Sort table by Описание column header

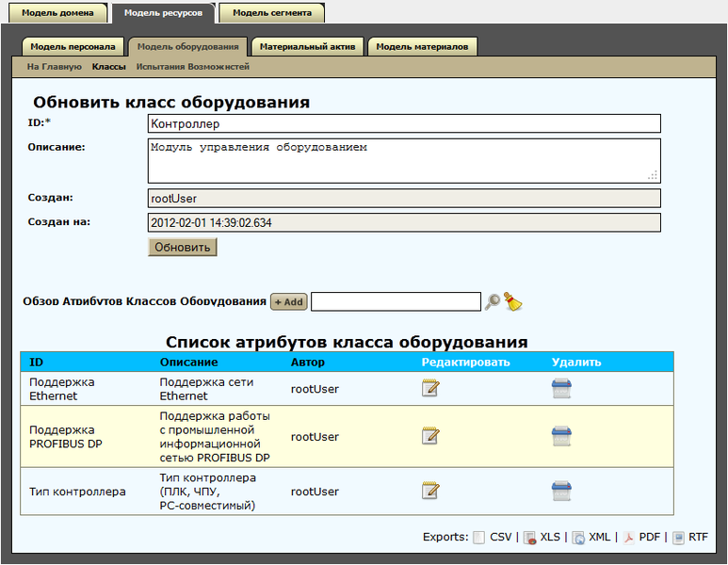(188, 363)
